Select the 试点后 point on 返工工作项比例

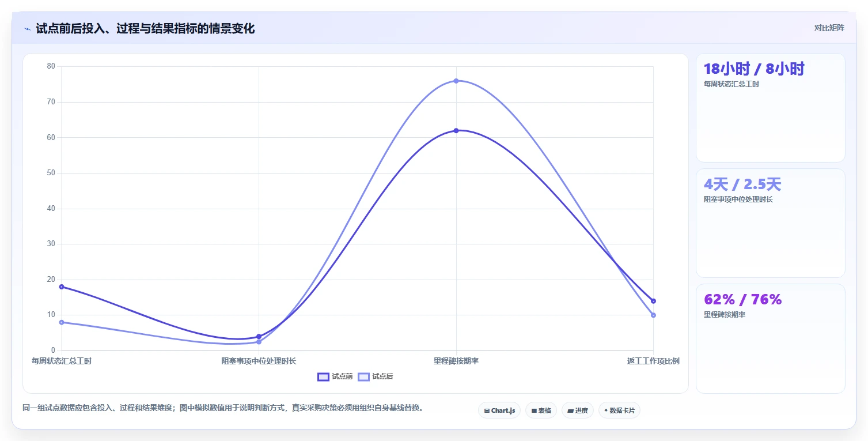[x=653, y=315]
